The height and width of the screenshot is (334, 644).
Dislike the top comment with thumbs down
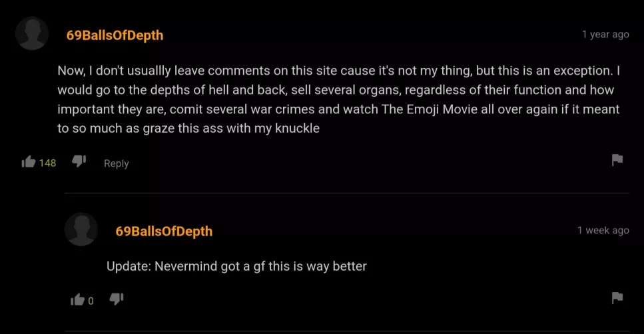(x=79, y=161)
